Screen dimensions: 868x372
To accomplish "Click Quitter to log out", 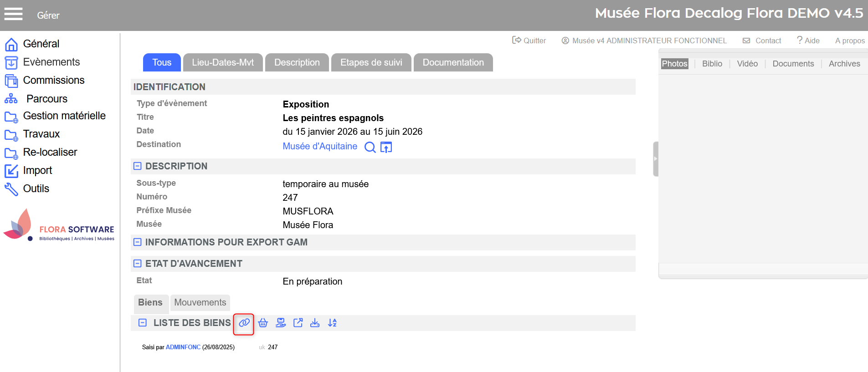I will tap(529, 41).
